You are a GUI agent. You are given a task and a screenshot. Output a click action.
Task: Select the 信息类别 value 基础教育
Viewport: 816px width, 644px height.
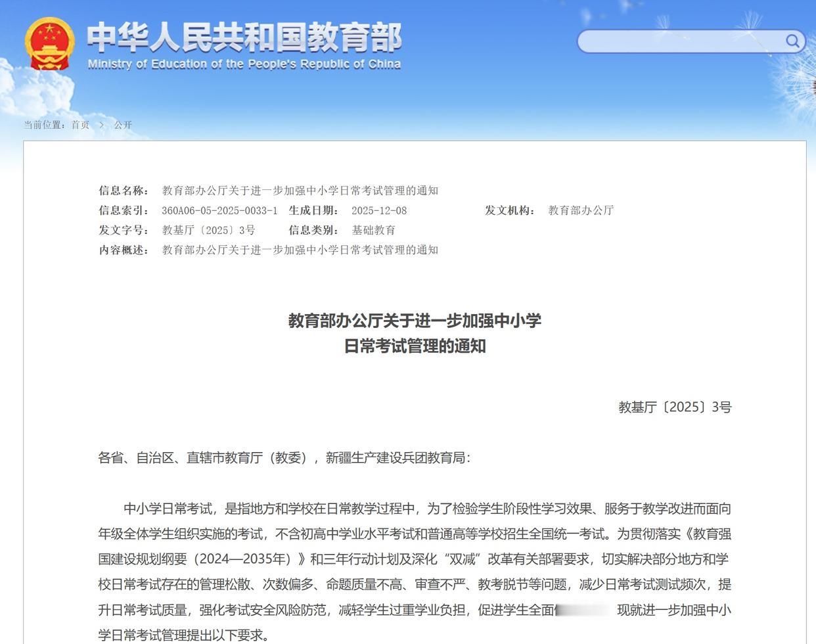374,230
